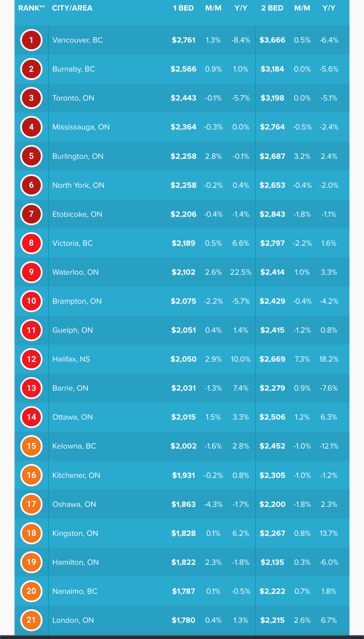Click the rank 21 badge for London
The height and width of the screenshot is (639, 364).
[31, 620]
